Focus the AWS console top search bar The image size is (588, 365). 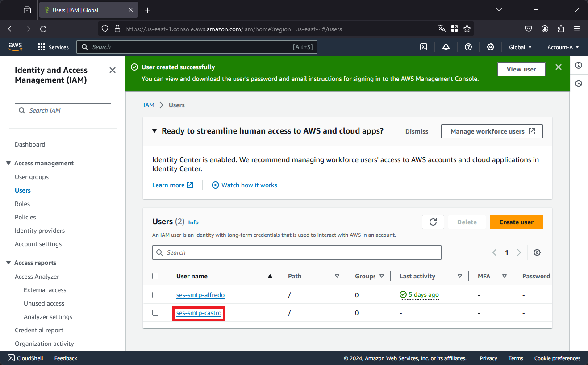[x=197, y=47]
